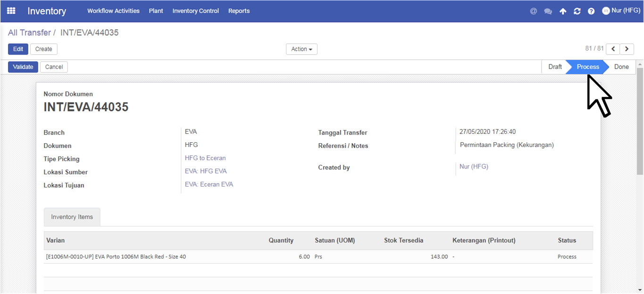Click the @ mentions icon
This screenshot has width=644, height=294.
click(x=534, y=11)
